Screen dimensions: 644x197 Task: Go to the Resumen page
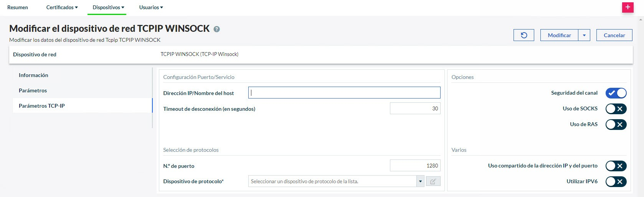point(18,7)
